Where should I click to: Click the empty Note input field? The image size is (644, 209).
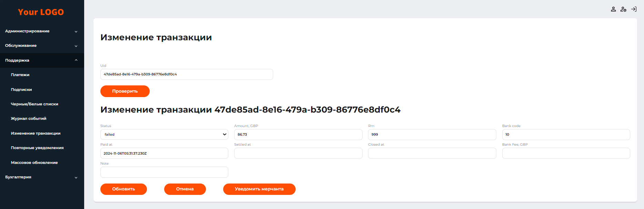click(x=164, y=172)
